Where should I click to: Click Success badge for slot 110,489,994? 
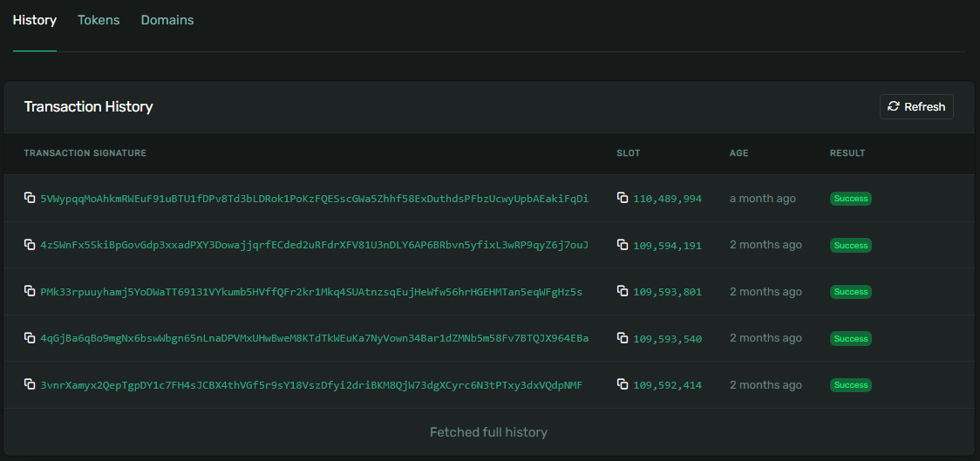pyautogui.click(x=851, y=199)
